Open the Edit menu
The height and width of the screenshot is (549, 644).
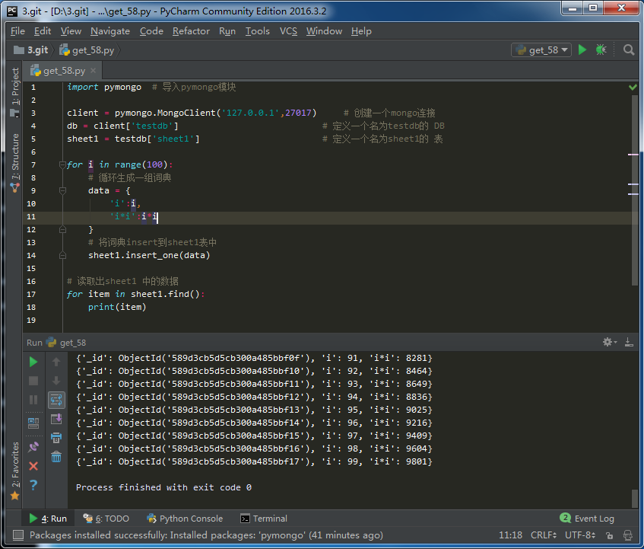click(42, 31)
